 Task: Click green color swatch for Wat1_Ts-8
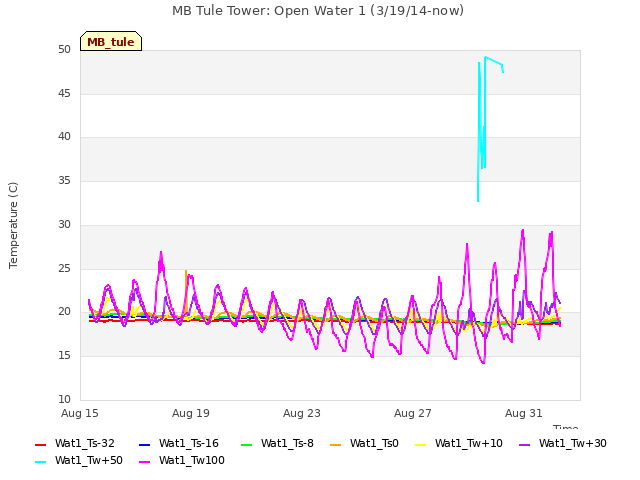[x=247, y=444]
